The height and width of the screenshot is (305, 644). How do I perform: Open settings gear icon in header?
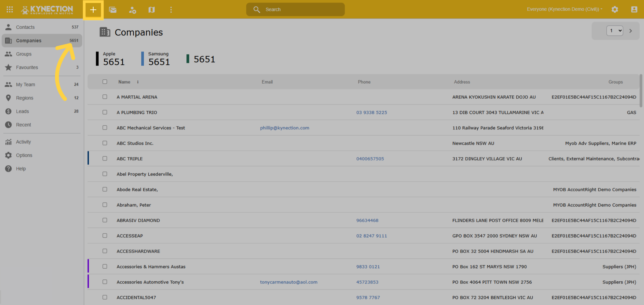pyautogui.click(x=615, y=9)
